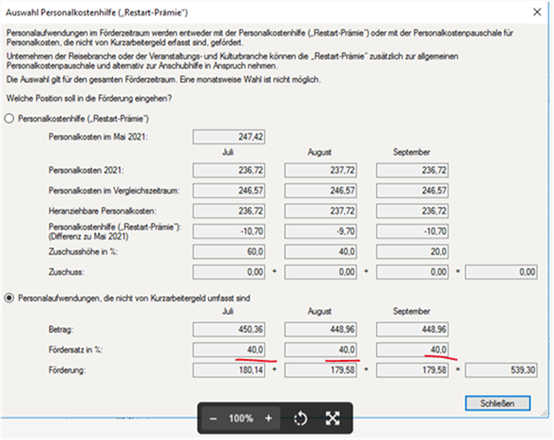Click the Vergleichszeitraum August field 246,57
Image resolution: width=554 pixels, height=440 pixels.
pos(320,191)
